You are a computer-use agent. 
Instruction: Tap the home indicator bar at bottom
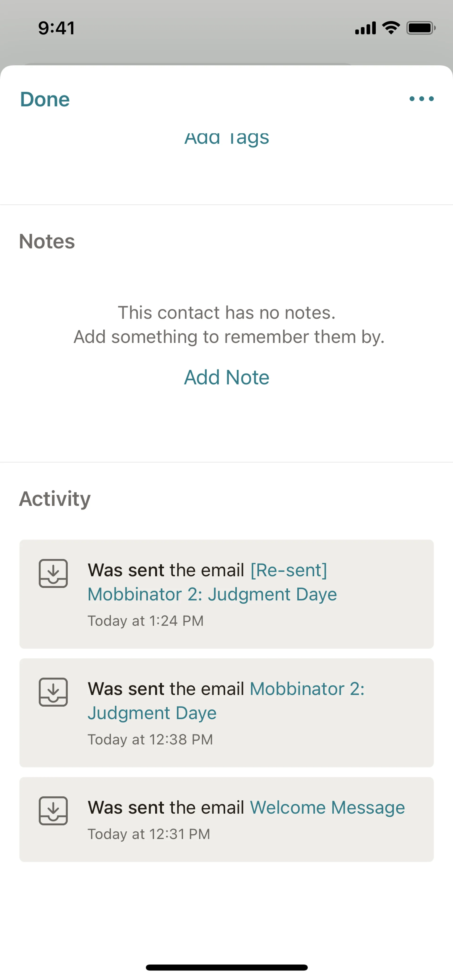tap(226, 968)
